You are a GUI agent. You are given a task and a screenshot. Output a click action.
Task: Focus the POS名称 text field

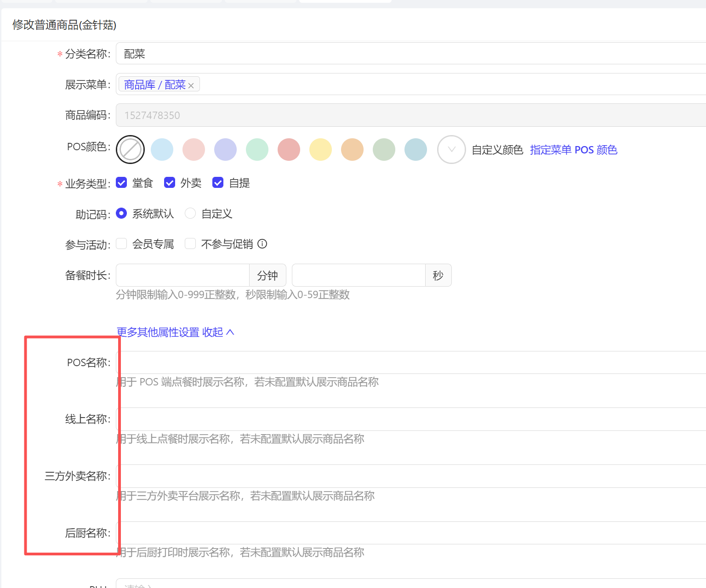pos(409,362)
